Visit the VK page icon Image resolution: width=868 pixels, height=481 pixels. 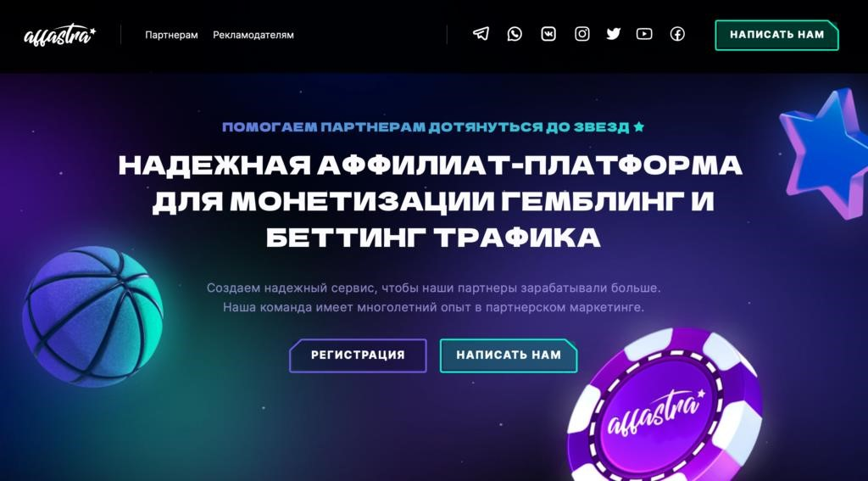548,34
